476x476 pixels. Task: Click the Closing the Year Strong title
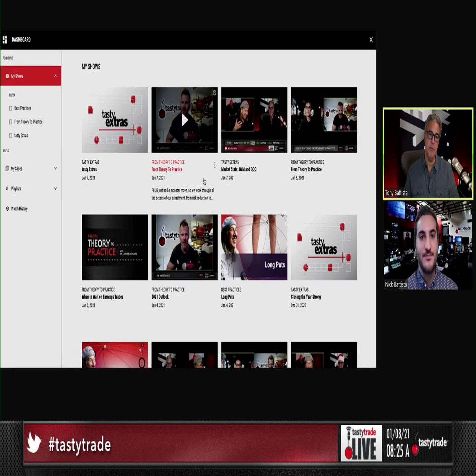coord(306,297)
